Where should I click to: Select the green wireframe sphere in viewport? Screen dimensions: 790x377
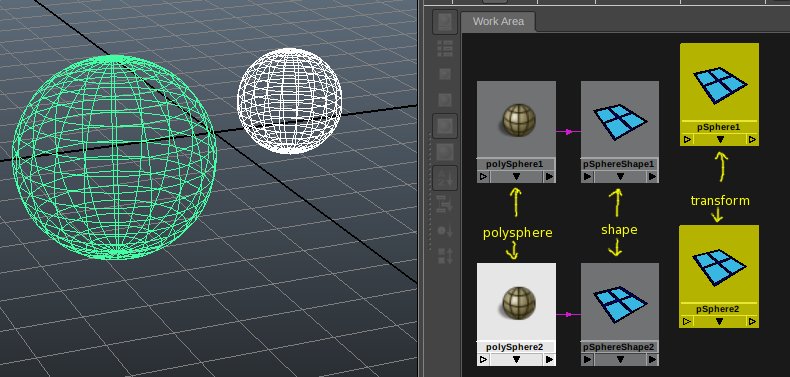[114, 157]
